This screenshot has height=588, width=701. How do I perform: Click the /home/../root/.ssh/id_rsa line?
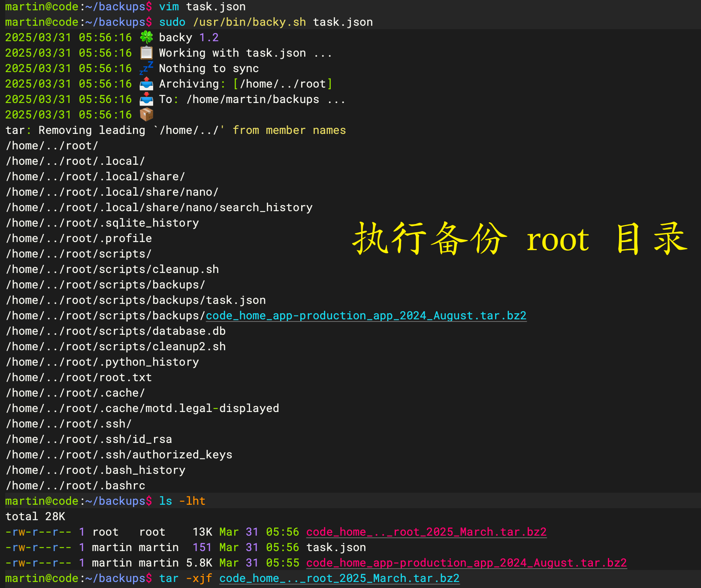[x=89, y=439]
